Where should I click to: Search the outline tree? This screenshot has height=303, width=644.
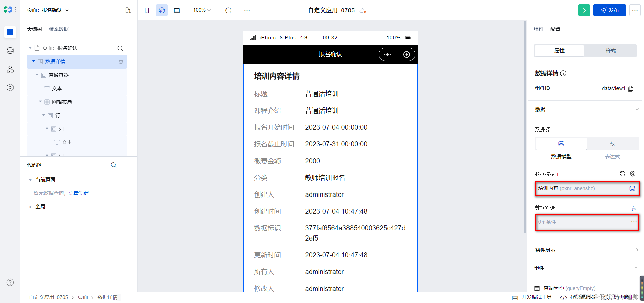(120, 48)
